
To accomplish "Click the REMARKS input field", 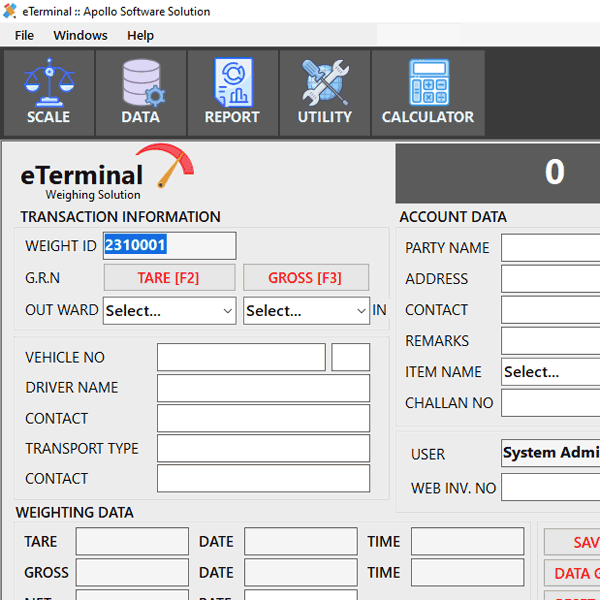I will pos(551,341).
